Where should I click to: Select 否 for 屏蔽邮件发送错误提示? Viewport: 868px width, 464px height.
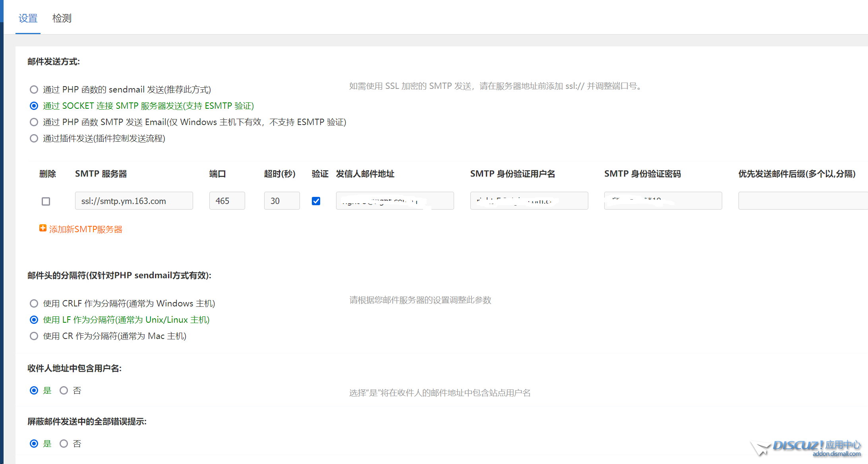64,443
